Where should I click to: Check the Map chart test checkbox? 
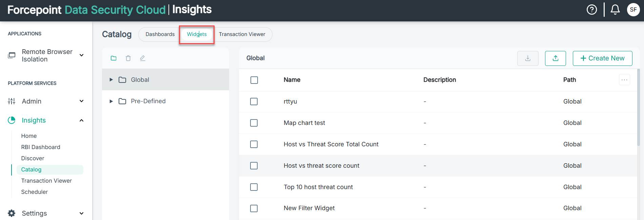pos(254,123)
